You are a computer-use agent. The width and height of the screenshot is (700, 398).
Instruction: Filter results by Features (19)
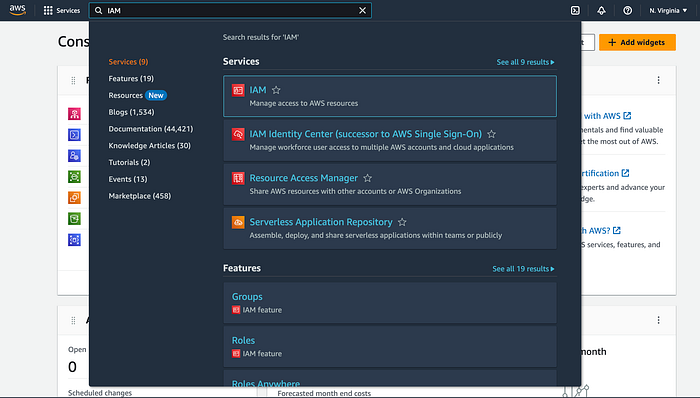[131, 79]
